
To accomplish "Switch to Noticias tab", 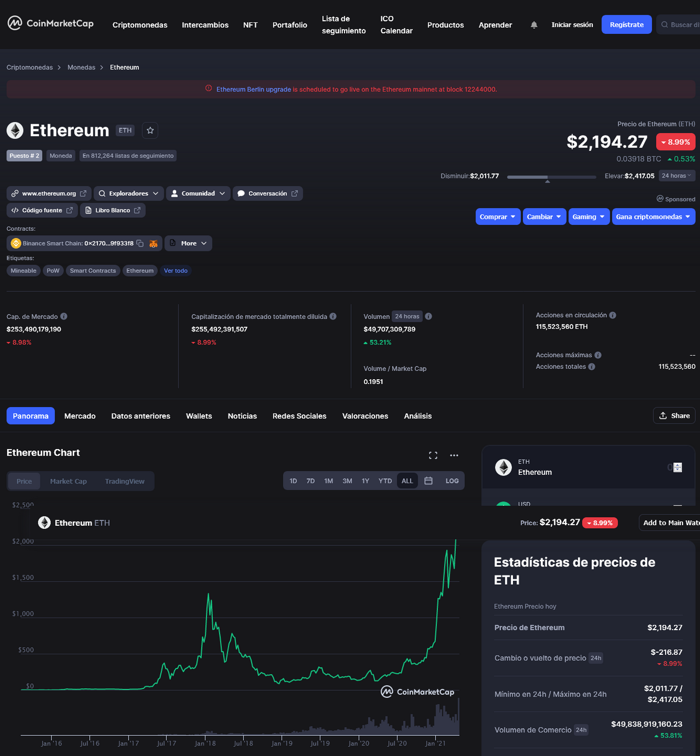I will tap(242, 416).
